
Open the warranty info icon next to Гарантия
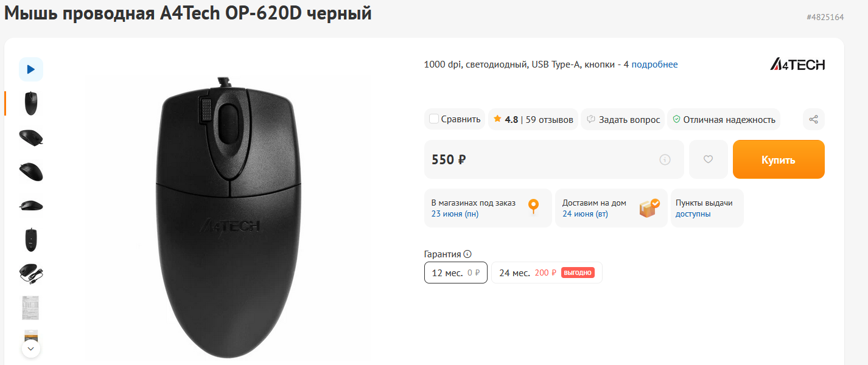pyautogui.click(x=467, y=254)
